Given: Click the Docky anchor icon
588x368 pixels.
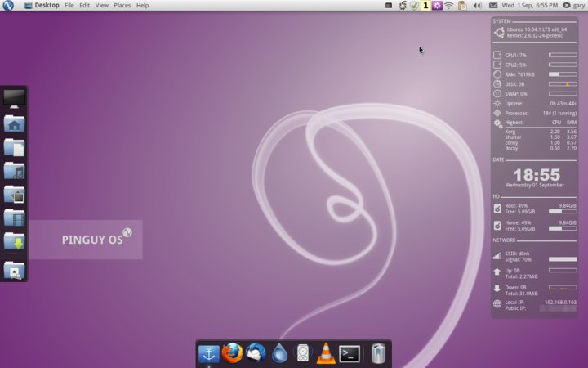Looking at the screenshot, I should click(208, 354).
